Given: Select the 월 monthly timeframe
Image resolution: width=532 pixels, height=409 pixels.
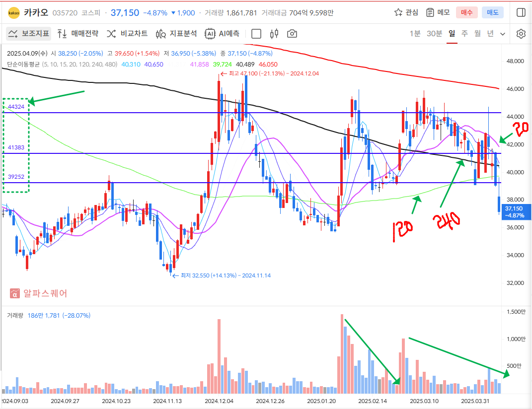Looking at the screenshot, I should tap(477, 34).
